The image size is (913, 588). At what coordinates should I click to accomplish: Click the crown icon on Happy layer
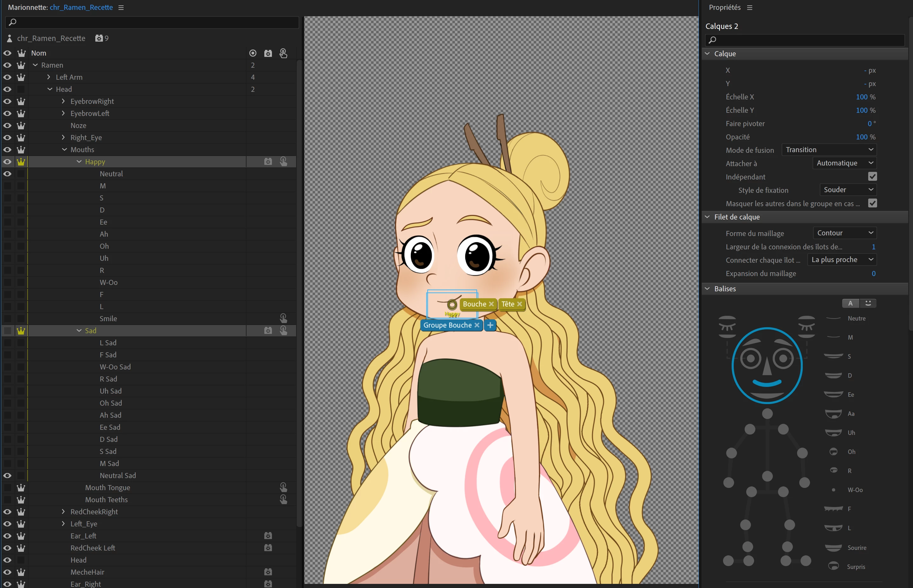[x=21, y=162]
